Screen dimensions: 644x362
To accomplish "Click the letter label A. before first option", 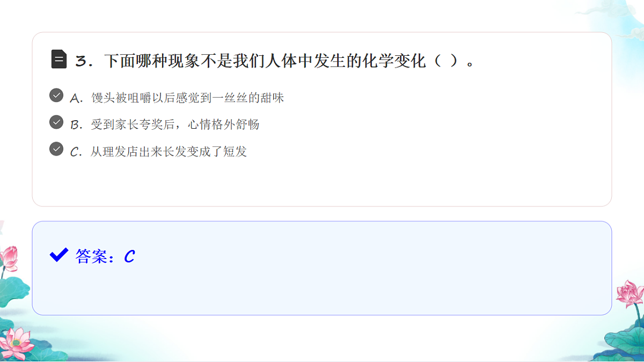I will pyautogui.click(x=77, y=98).
